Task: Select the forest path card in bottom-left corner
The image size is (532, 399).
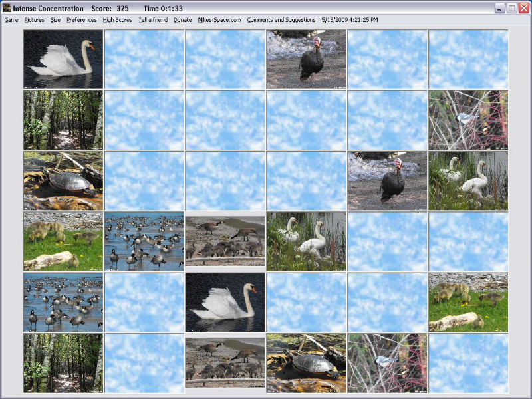Action: [63, 362]
